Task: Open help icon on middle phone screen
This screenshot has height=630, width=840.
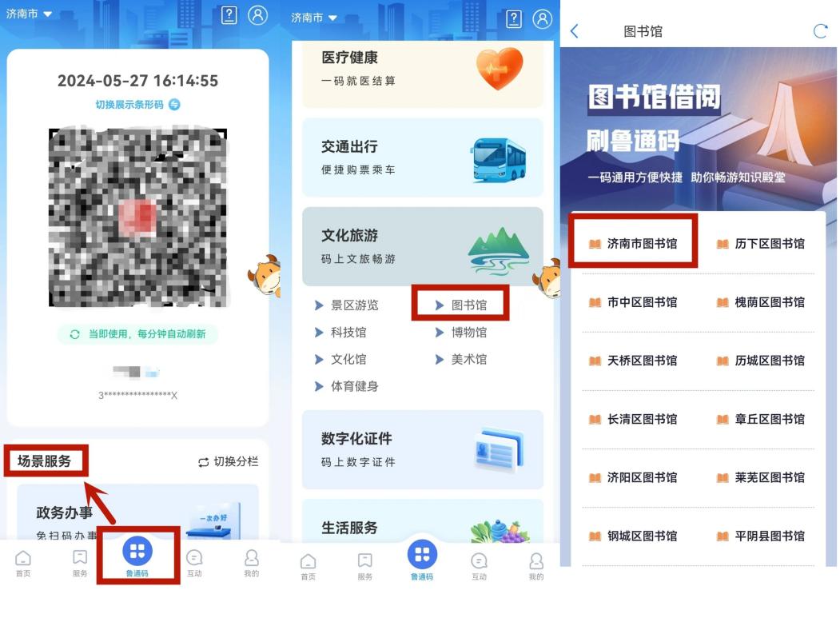Action: (514, 18)
